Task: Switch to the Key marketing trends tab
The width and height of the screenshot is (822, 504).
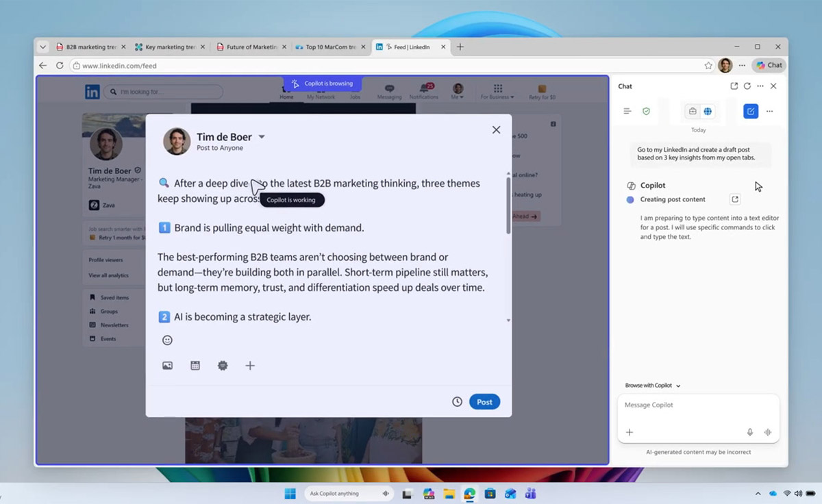Action: [170, 47]
